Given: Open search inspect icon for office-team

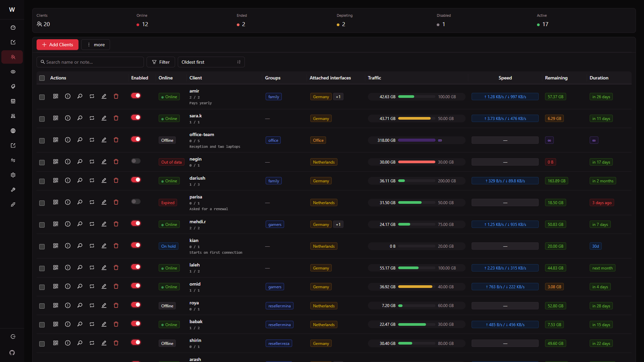Looking at the screenshot, I should 80,140.
